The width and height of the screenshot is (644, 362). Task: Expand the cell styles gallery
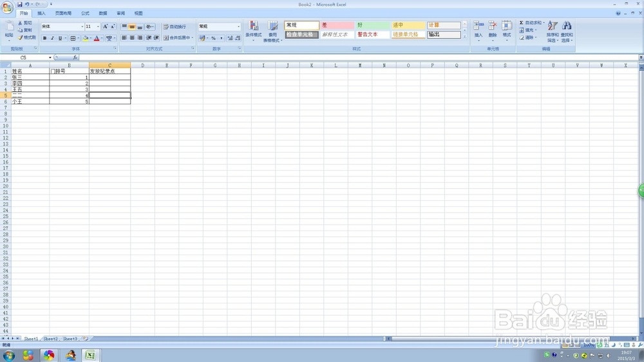pyautogui.click(x=464, y=37)
